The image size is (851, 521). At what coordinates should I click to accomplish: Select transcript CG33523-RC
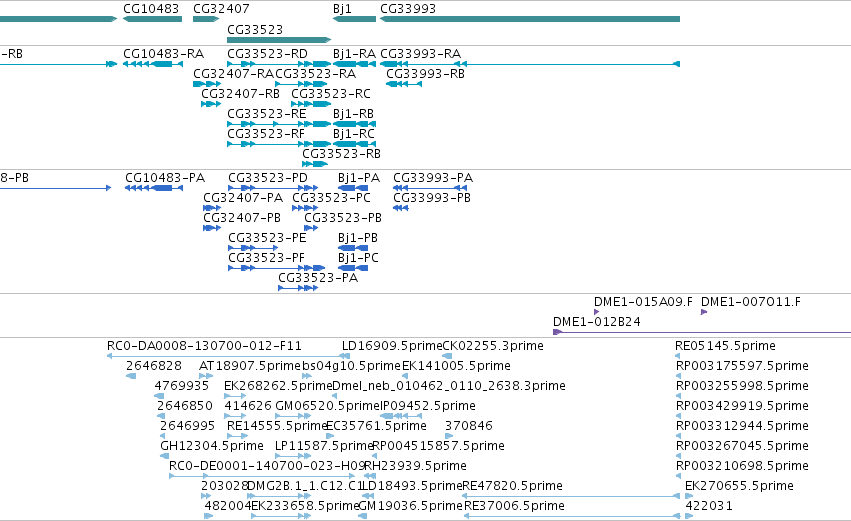click(311, 104)
